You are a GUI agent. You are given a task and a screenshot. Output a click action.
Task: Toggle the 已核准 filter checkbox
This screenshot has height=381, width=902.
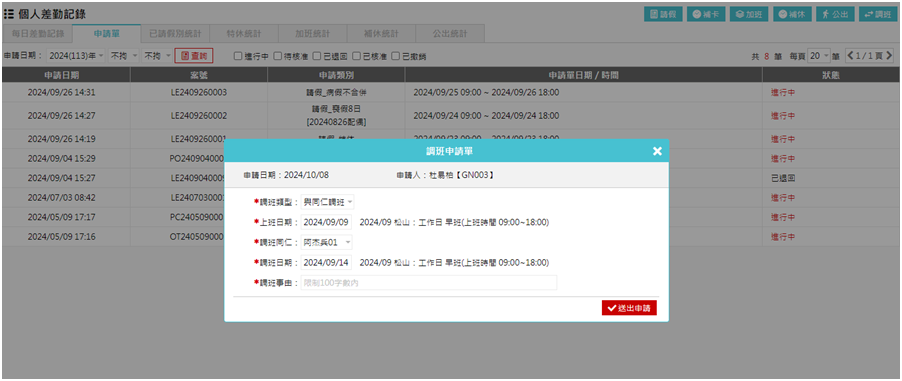tap(356, 56)
